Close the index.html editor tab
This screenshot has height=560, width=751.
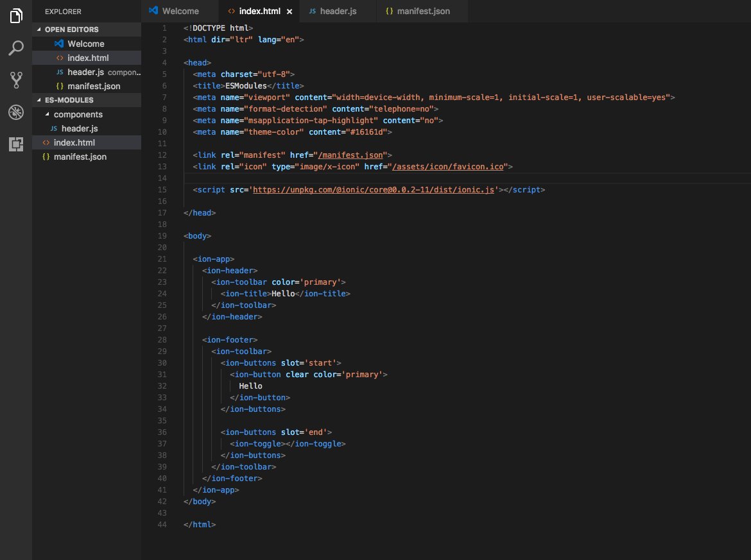289,12
